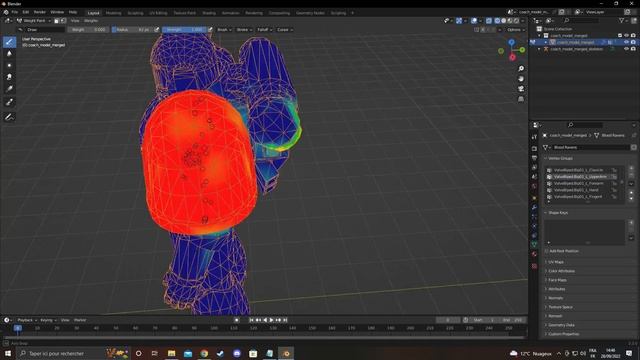Viewport: 640px width, 360px height.
Task: Open the Falloff dropdown
Action: pos(264,30)
